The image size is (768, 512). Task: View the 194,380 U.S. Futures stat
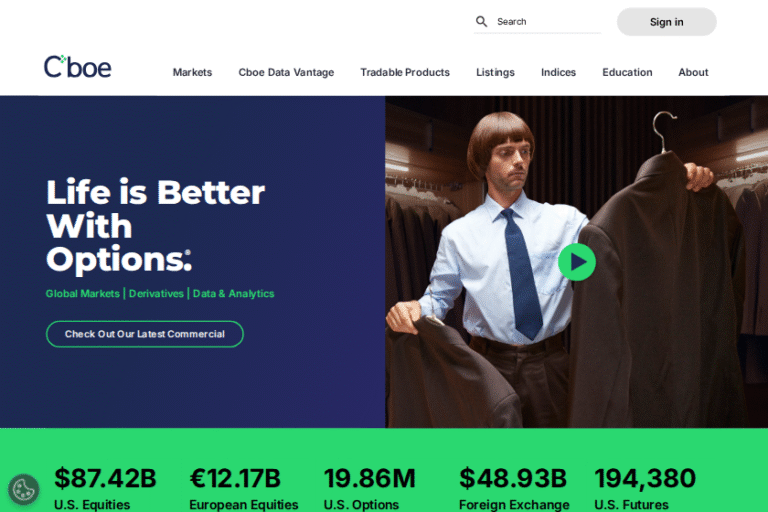click(645, 488)
